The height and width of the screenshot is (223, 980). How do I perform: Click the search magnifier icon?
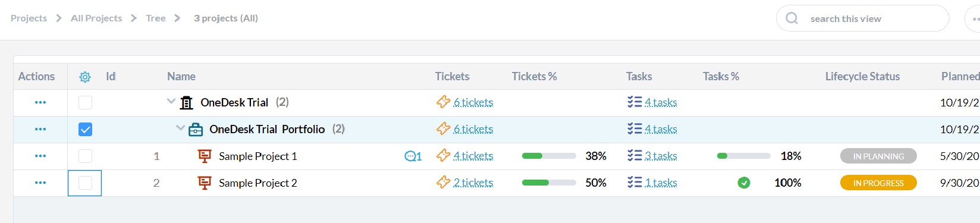tap(792, 18)
